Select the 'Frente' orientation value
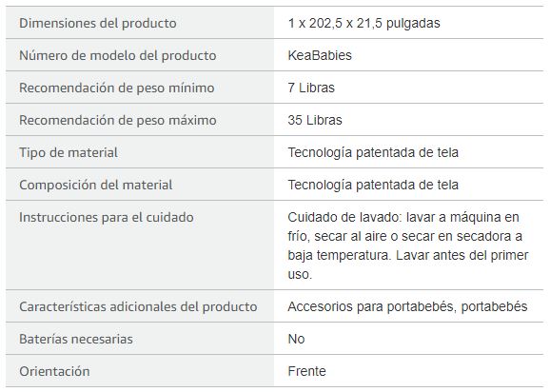 pos(306,371)
